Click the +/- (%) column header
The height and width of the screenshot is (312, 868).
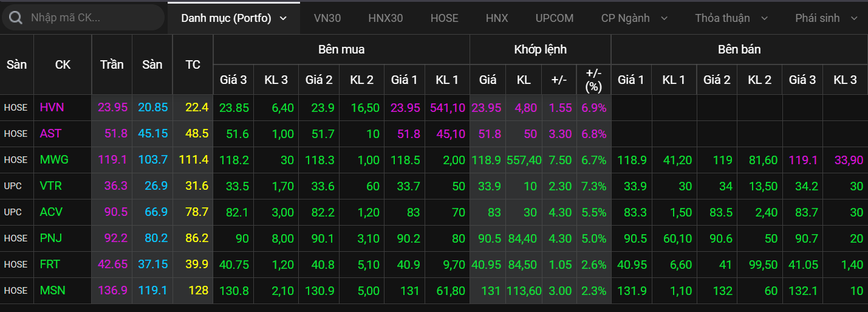tap(593, 80)
